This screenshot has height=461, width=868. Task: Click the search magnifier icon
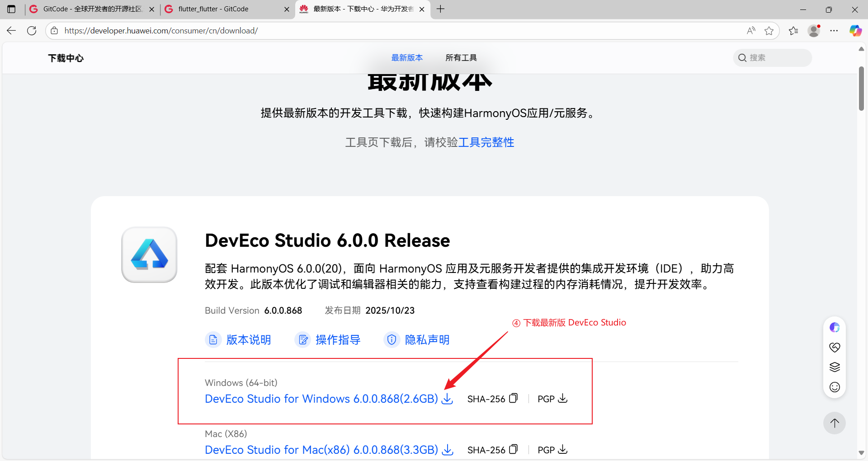[x=742, y=58]
